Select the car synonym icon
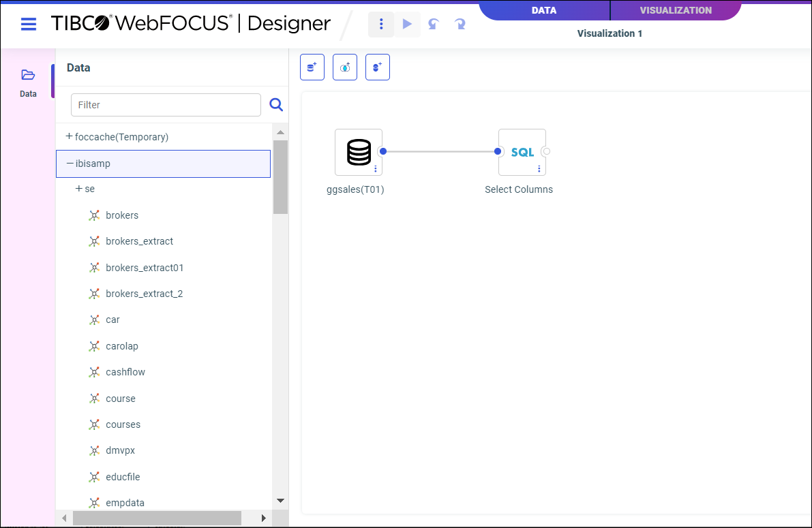Image resolution: width=812 pixels, height=528 pixels. click(x=93, y=320)
